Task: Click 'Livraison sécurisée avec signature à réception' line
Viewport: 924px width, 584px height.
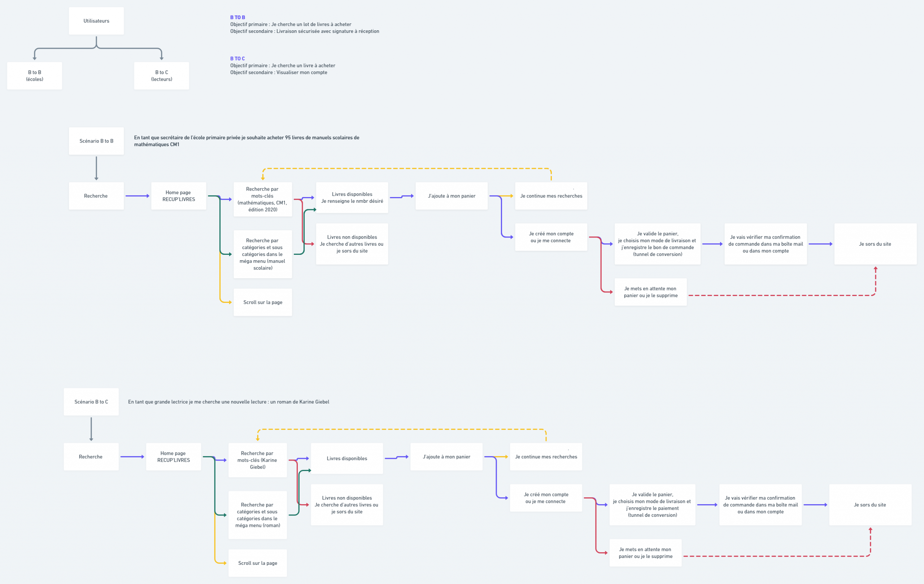Action: (305, 31)
